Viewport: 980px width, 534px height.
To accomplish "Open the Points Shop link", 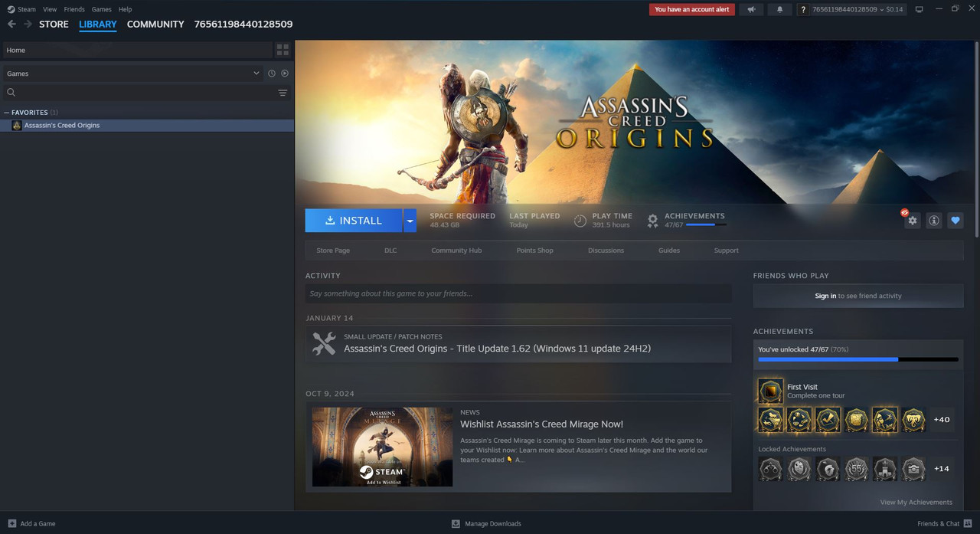I will [x=534, y=251].
